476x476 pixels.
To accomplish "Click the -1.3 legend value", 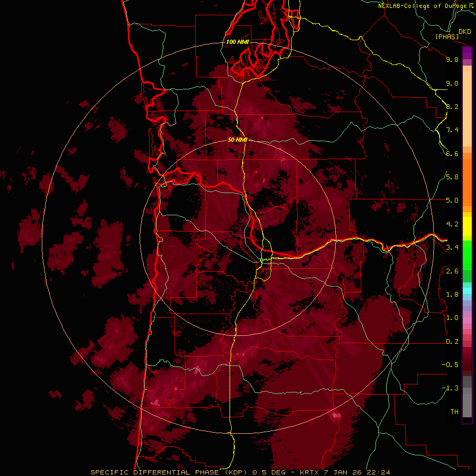I will coord(450,388).
